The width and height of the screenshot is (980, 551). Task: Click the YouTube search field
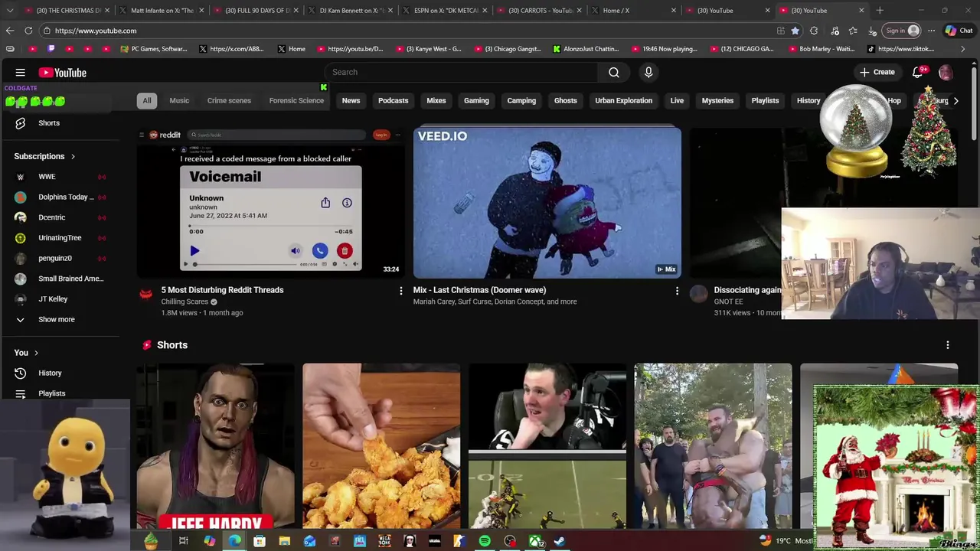[461, 72]
